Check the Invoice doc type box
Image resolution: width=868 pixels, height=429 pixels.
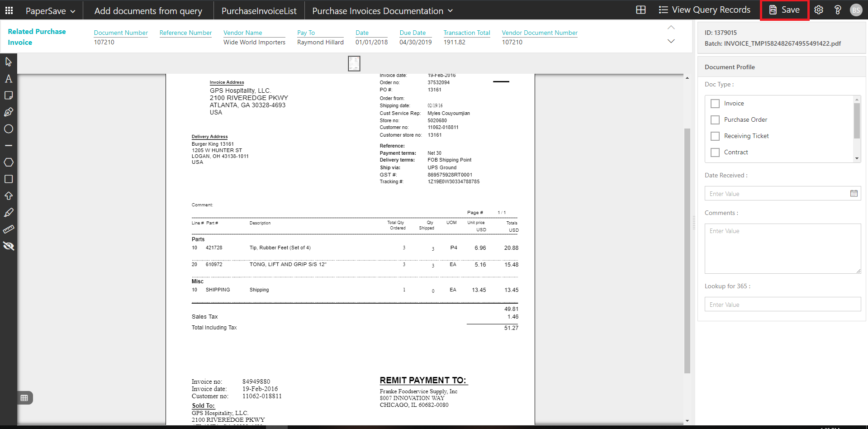pos(715,104)
